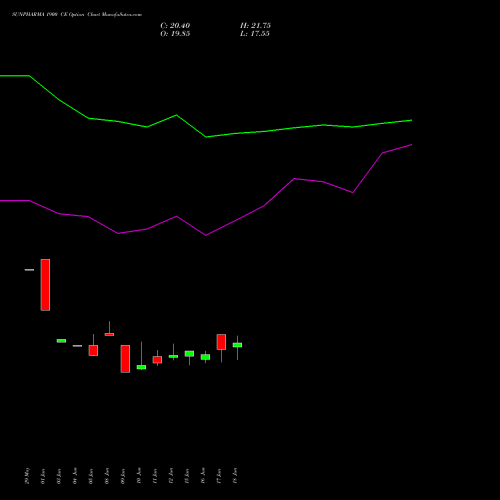Screen dimensions: 500x500
Task: Click the red candle for 17 Jun
Action: coord(221,342)
